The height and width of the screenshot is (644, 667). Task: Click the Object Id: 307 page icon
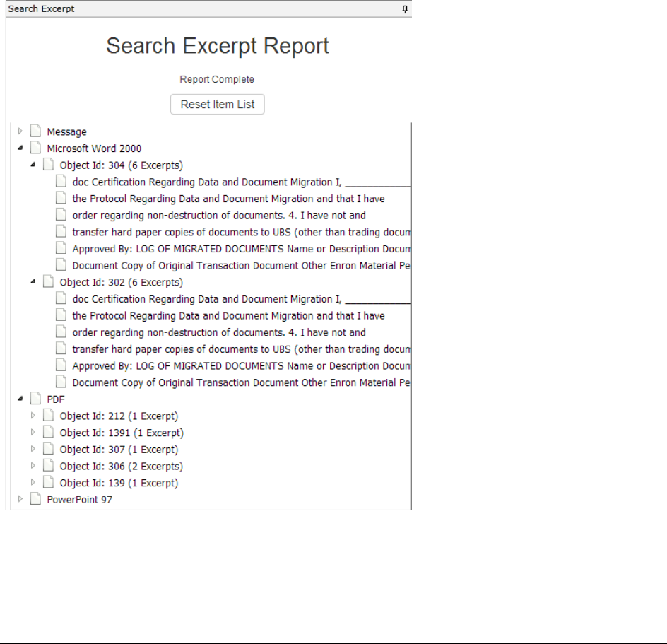49,449
